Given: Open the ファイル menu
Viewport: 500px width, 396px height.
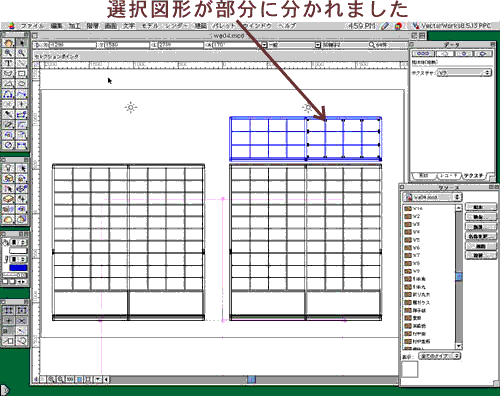Looking at the screenshot, I should click(x=32, y=26).
